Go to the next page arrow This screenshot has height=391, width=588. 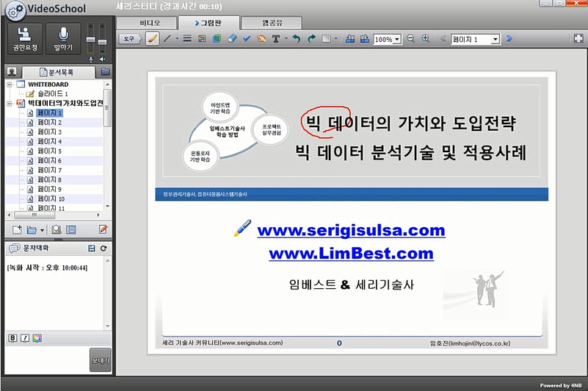509,39
